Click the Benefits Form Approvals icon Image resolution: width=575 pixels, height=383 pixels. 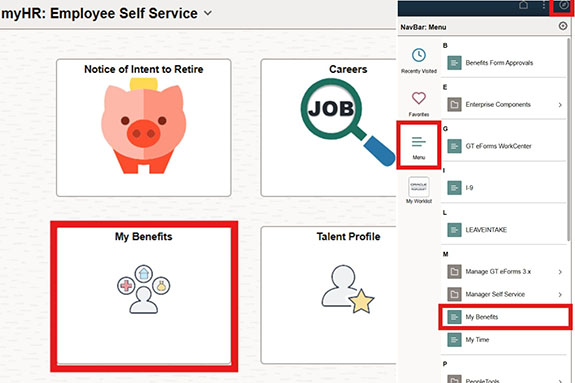coord(454,63)
